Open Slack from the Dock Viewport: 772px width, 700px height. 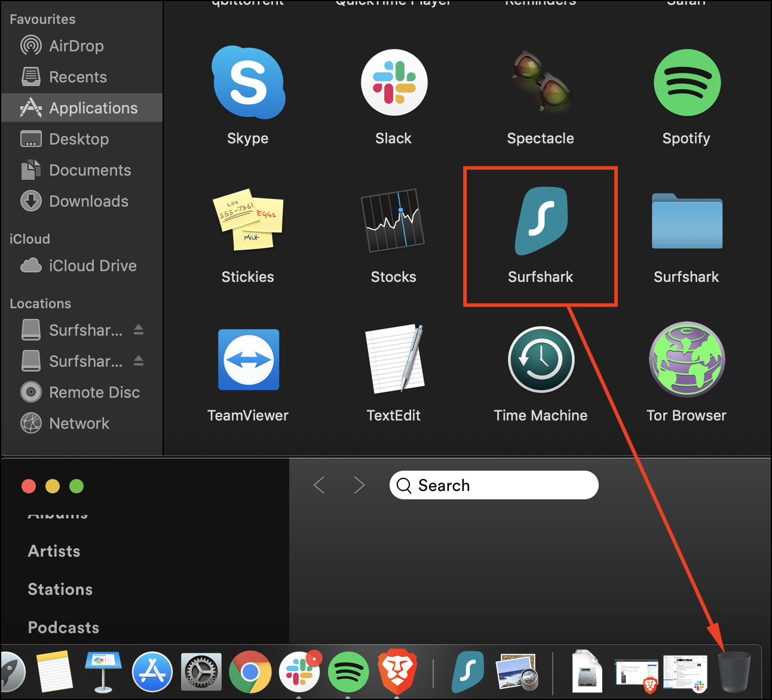coord(299,672)
